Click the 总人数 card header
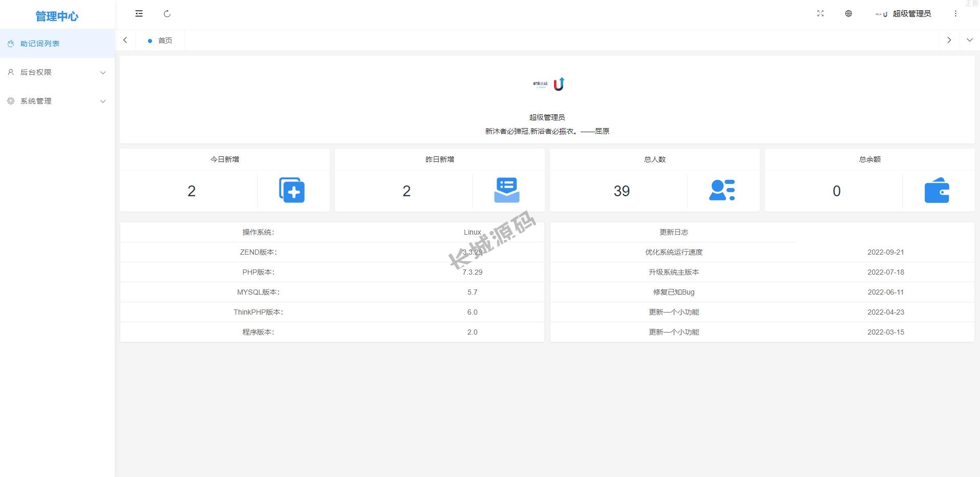This screenshot has height=477, width=980. pyautogui.click(x=655, y=159)
